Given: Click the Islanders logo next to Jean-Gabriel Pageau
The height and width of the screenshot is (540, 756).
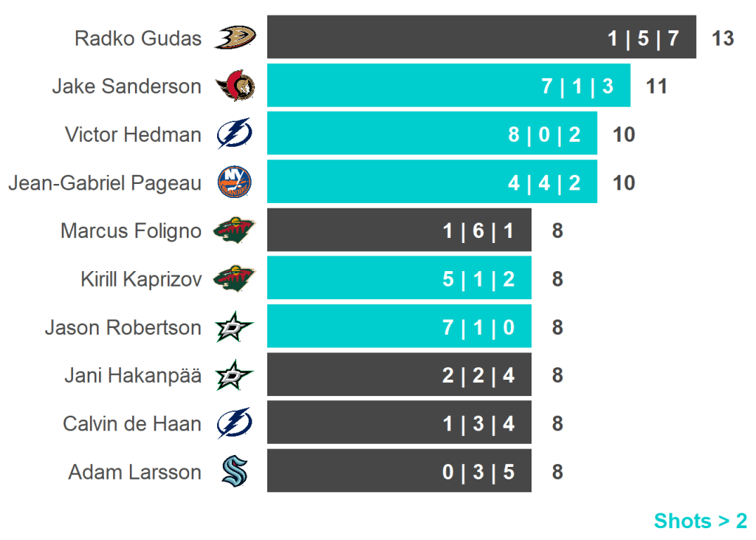Looking at the screenshot, I should click(235, 182).
